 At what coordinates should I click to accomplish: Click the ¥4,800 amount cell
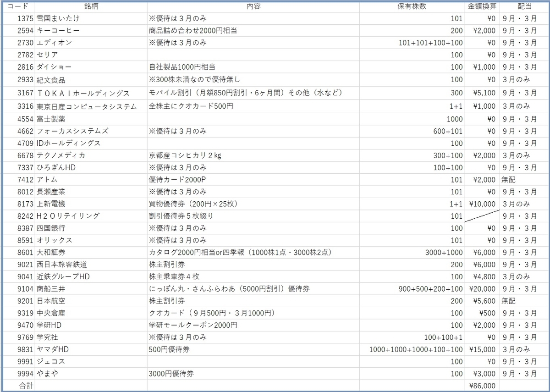click(482, 276)
